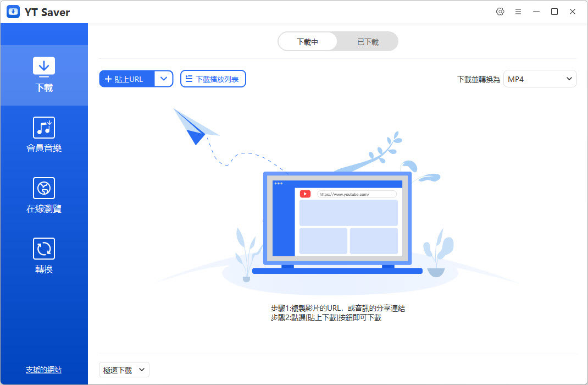Click the YouTube URL bar in illustration

[x=356, y=194]
